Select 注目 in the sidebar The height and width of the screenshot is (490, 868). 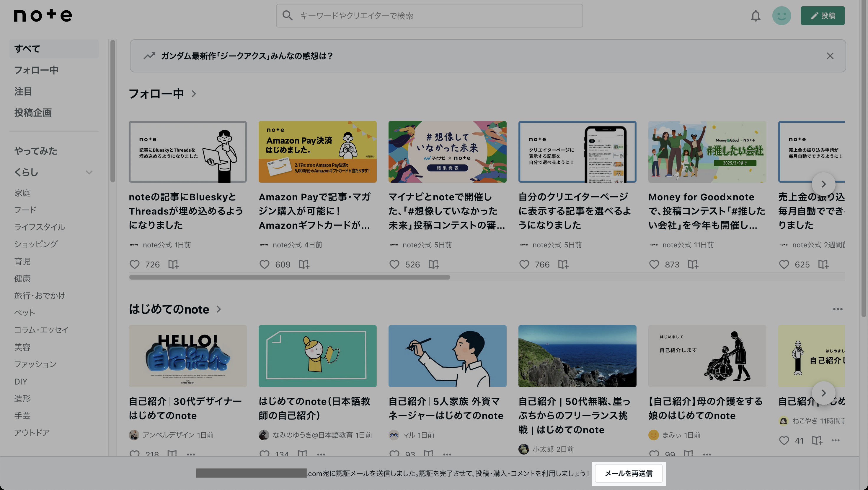pos(23,91)
